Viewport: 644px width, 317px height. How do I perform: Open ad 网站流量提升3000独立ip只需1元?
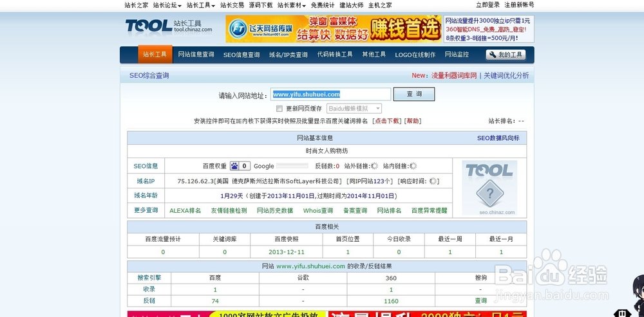click(488, 21)
